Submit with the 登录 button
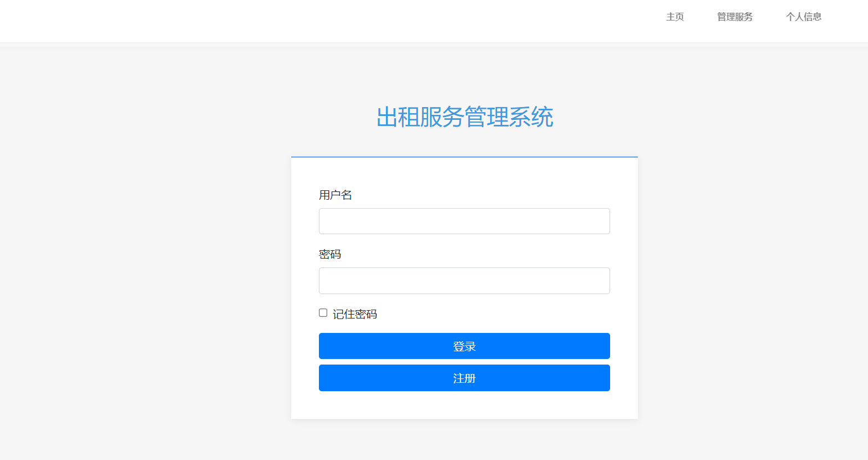Viewport: 868px width, 460px height. 464,346
